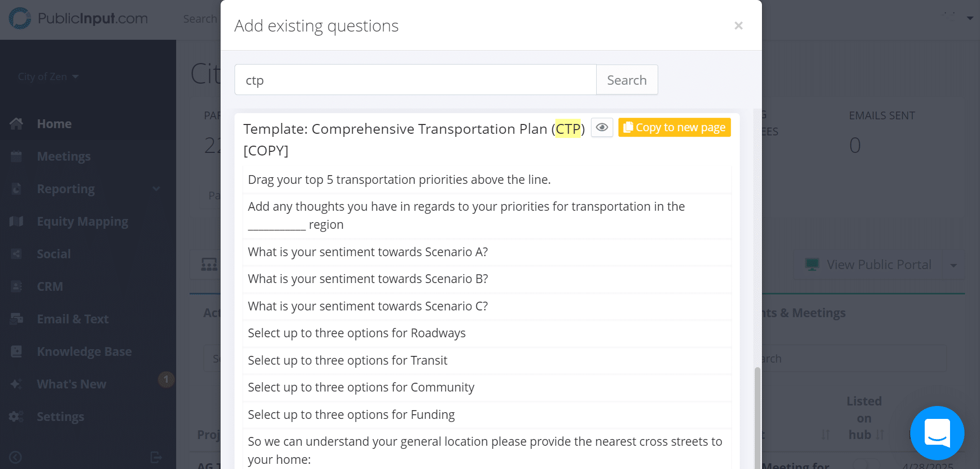
Task: Open the View Public Portal dropdown arrow
Action: 954,265
